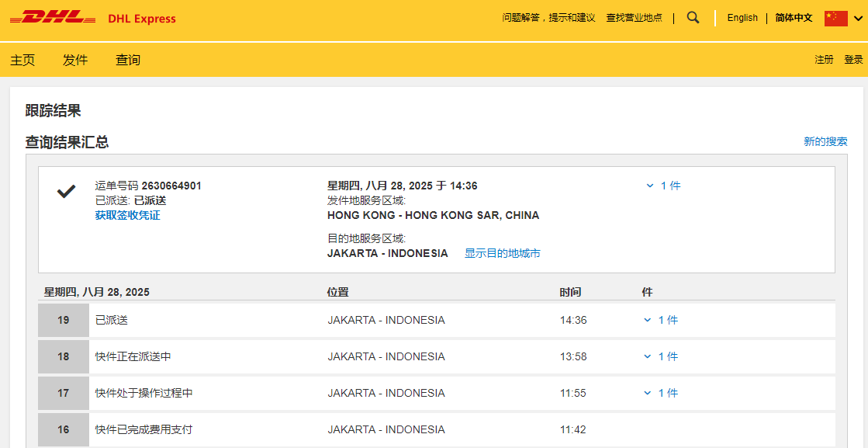Click the 登录 login link

pyautogui.click(x=853, y=60)
